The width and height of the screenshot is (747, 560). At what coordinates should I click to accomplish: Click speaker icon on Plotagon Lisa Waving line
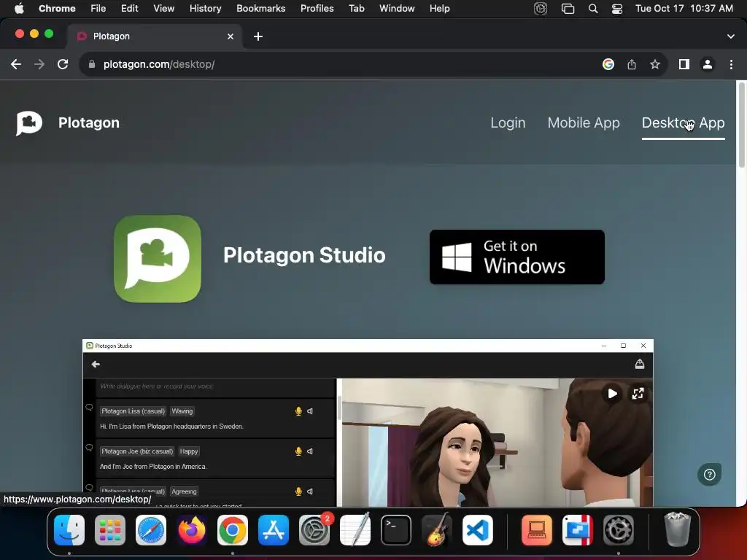click(x=310, y=411)
